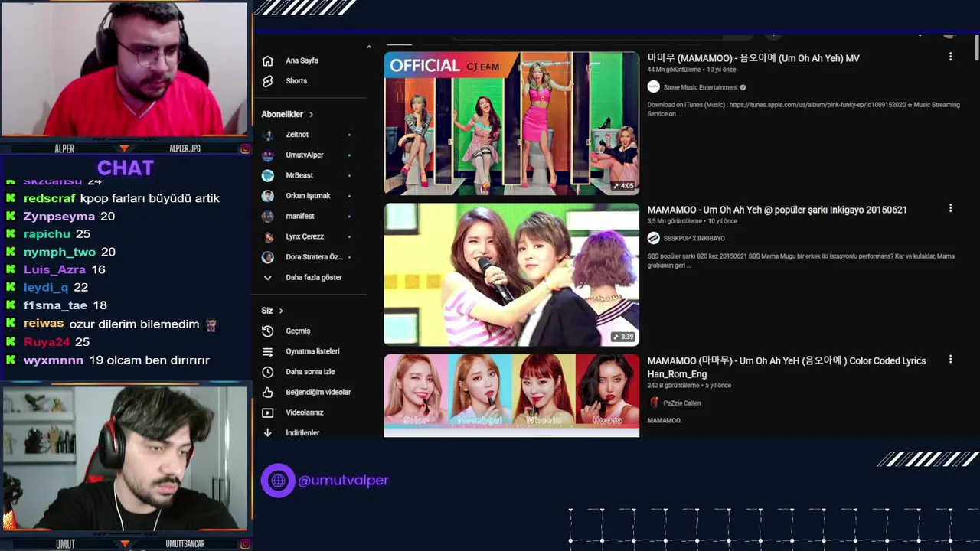The height and width of the screenshot is (551, 980).
Task: Open title Color Coded Lyrics Han_Rom_Eng
Action: (x=786, y=367)
